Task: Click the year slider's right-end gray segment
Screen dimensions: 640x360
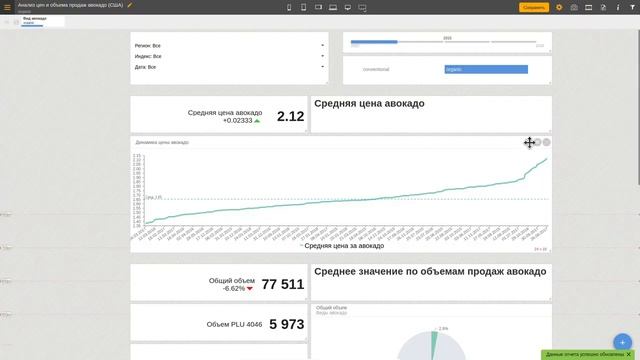Action: (513, 42)
